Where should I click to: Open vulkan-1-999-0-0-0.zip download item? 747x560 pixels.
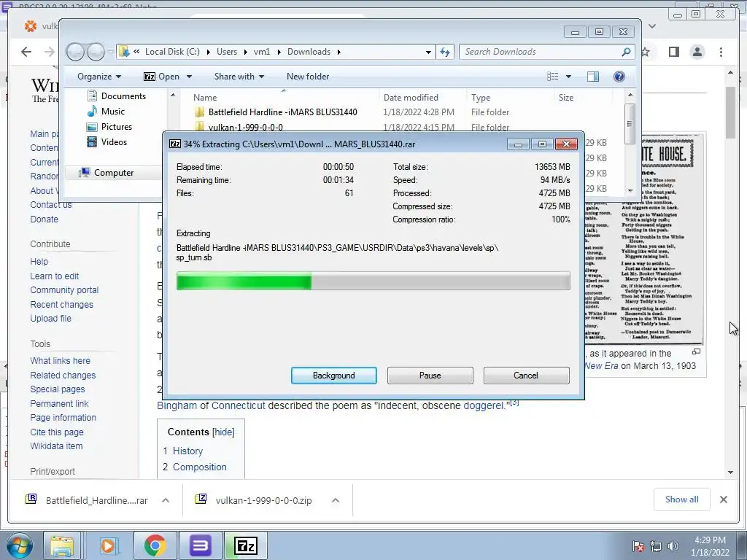254,500
